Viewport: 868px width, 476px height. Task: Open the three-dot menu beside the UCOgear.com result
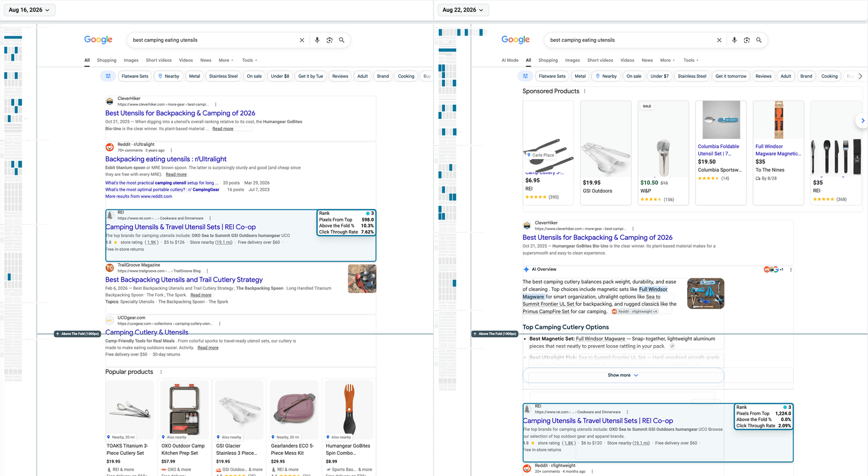click(x=220, y=323)
